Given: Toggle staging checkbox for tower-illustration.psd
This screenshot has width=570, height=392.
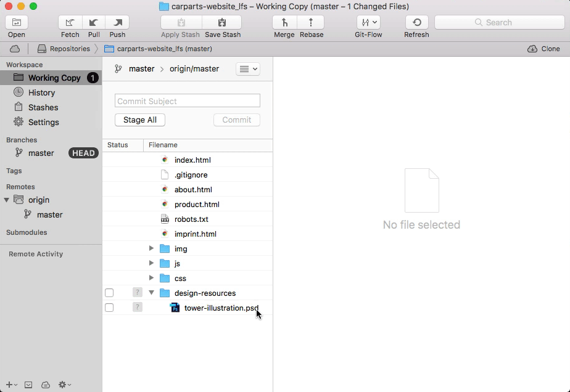Looking at the screenshot, I should [x=109, y=307].
